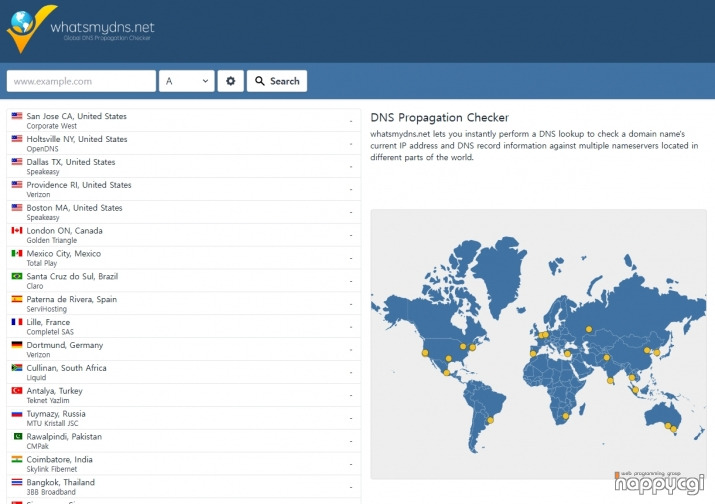715x504 pixels.
Task: Select the Mexico City, Mexico server row
Action: click(184, 258)
